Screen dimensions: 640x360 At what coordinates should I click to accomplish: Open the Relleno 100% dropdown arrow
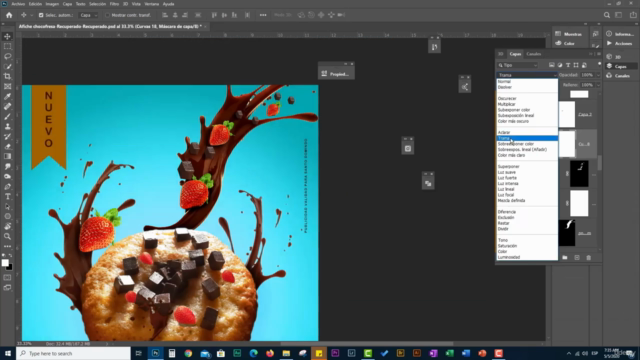coord(598,85)
